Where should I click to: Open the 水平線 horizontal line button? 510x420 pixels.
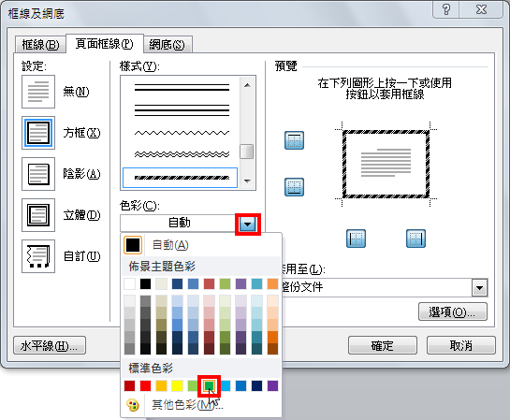coord(50,345)
